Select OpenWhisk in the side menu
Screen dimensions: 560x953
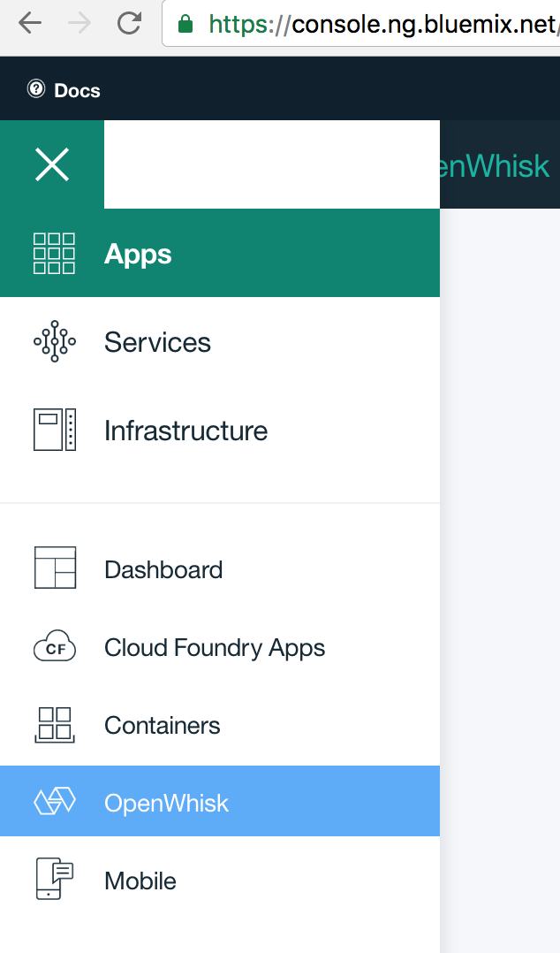pyautogui.click(x=220, y=801)
